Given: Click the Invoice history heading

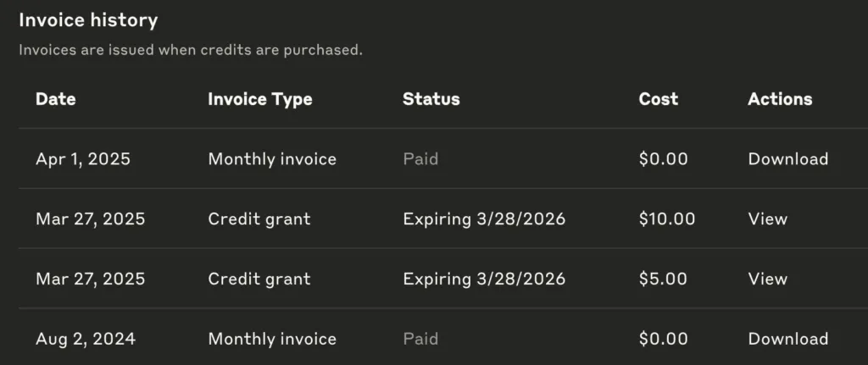Looking at the screenshot, I should coord(88,20).
